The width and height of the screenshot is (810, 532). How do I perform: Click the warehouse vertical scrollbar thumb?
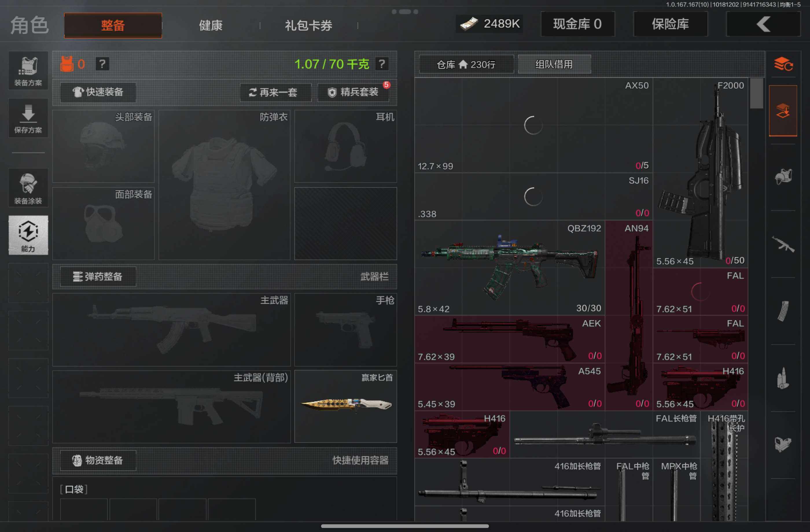tap(756, 93)
